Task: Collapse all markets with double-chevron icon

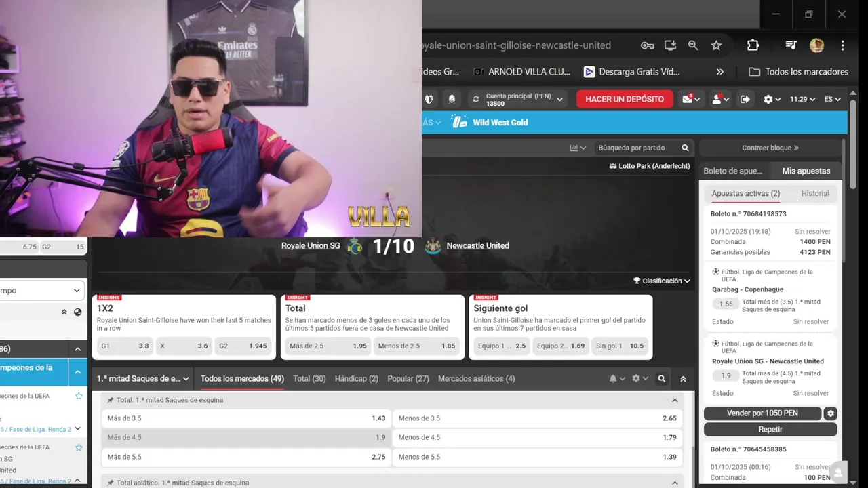Action: (x=683, y=379)
